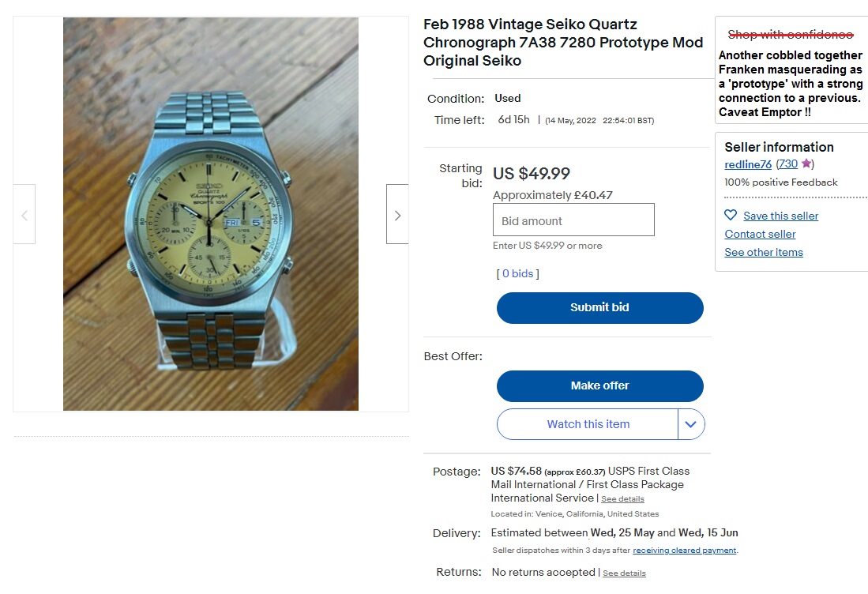Click the Make offer button
Screen dimensions: 868x594
click(599, 386)
